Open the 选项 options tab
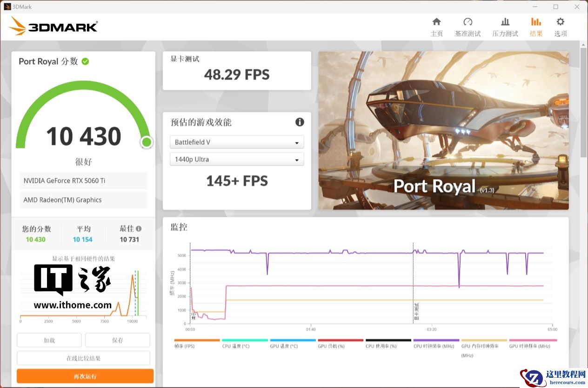The width and height of the screenshot is (588, 388). 561,27
